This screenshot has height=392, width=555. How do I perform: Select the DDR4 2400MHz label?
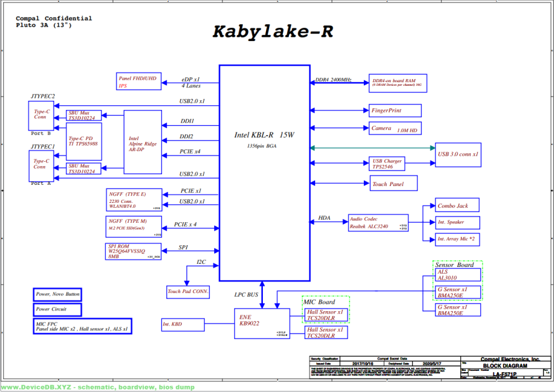(x=333, y=80)
